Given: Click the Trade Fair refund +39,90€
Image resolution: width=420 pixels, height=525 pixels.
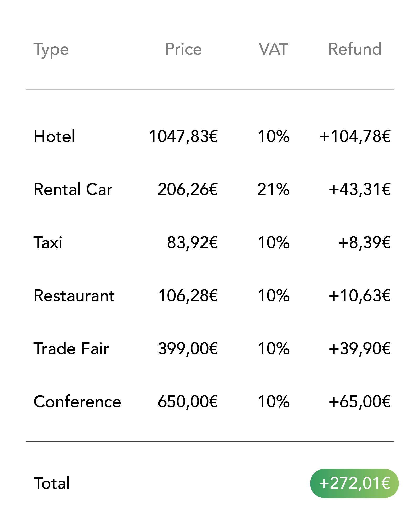Looking at the screenshot, I should pos(360,349).
